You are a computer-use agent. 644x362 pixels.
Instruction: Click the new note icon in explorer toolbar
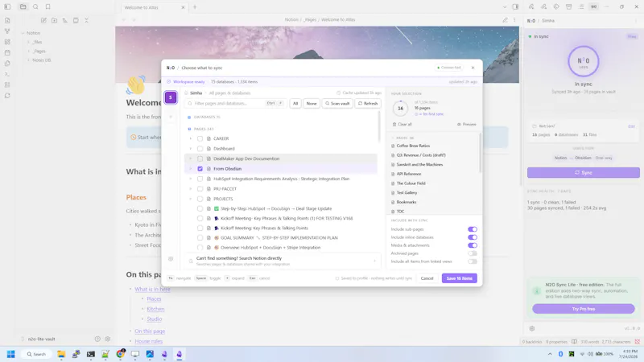(x=43, y=21)
